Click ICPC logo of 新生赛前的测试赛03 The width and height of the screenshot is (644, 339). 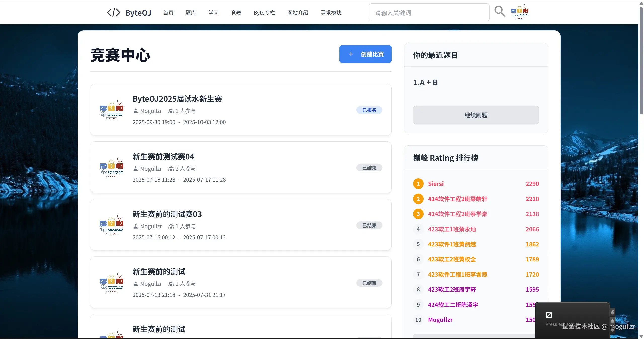click(111, 225)
